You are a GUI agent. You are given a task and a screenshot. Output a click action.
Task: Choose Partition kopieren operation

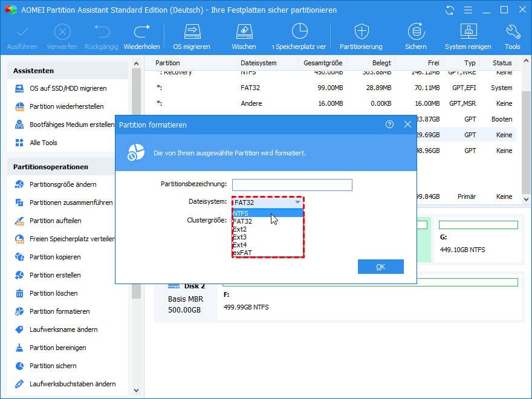[x=48, y=257]
